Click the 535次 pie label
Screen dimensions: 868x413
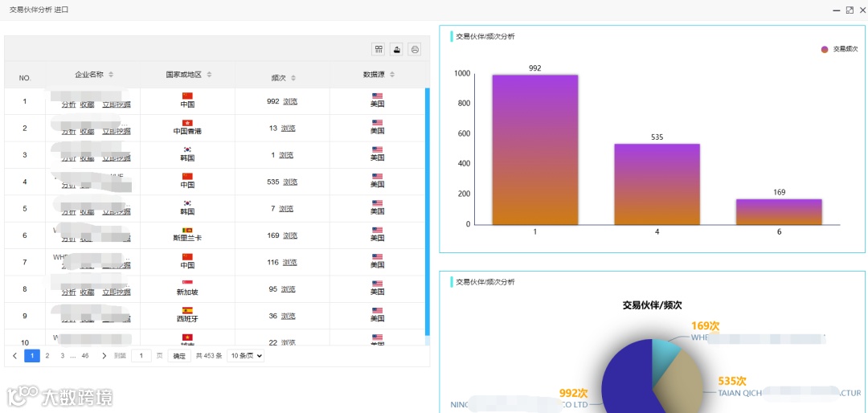pyautogui.click(x=732, y=381)
